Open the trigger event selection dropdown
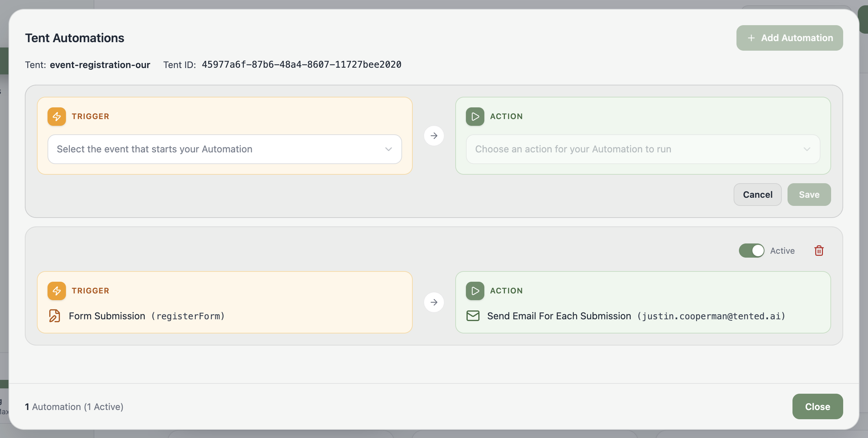 tap(224, 149)
